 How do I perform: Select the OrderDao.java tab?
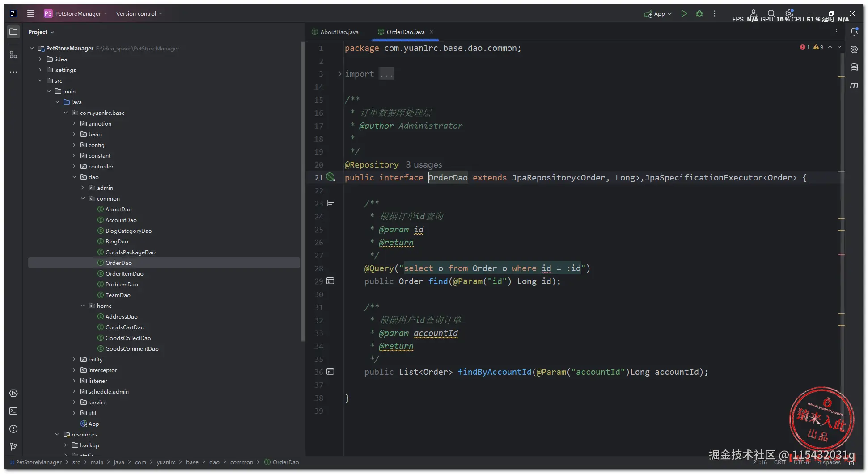click(x=401, y=32)
